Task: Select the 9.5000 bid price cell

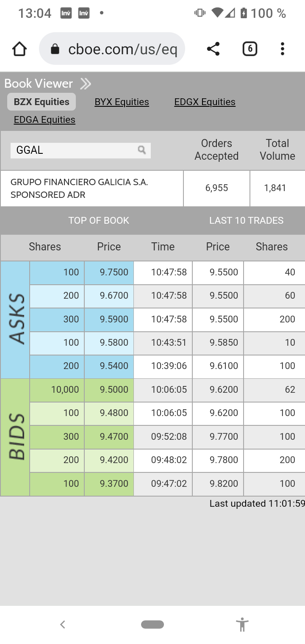Action: 109,390
